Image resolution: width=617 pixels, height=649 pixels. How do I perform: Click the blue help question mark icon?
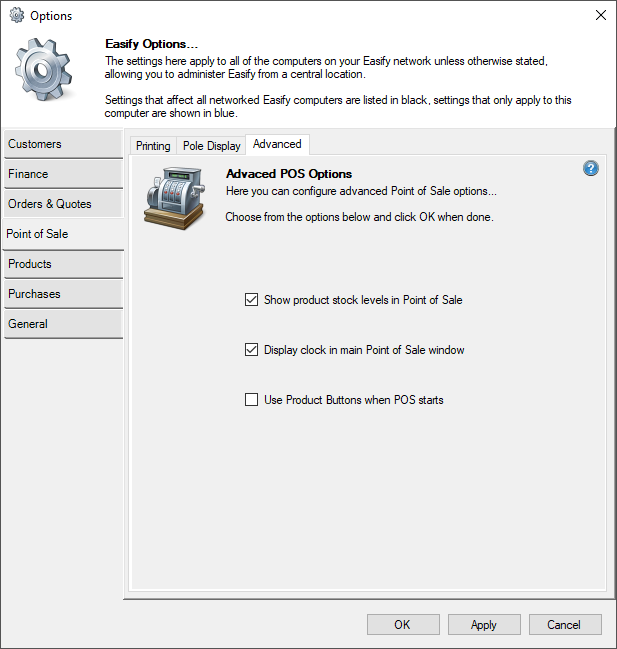coord(591,168)
